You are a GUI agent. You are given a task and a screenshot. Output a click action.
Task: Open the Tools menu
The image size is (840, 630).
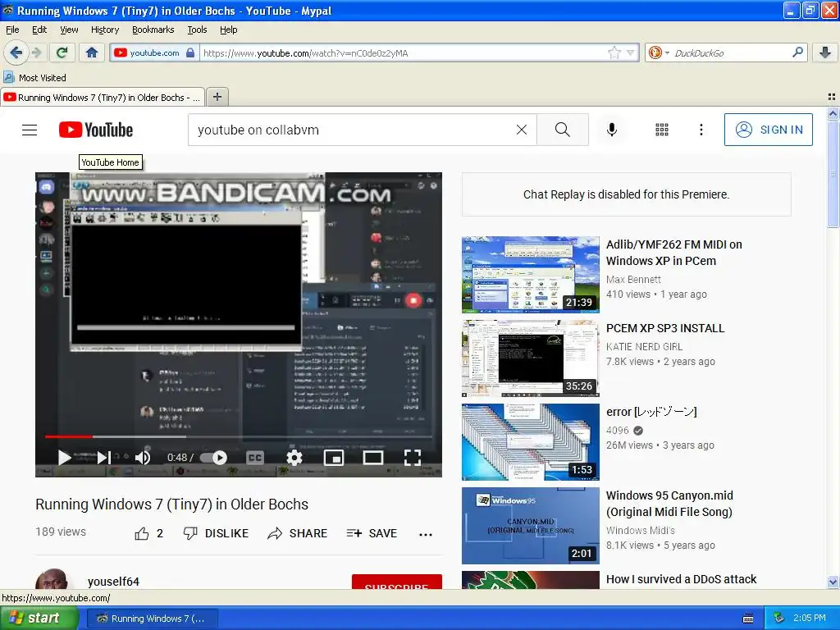coord(197,30)
